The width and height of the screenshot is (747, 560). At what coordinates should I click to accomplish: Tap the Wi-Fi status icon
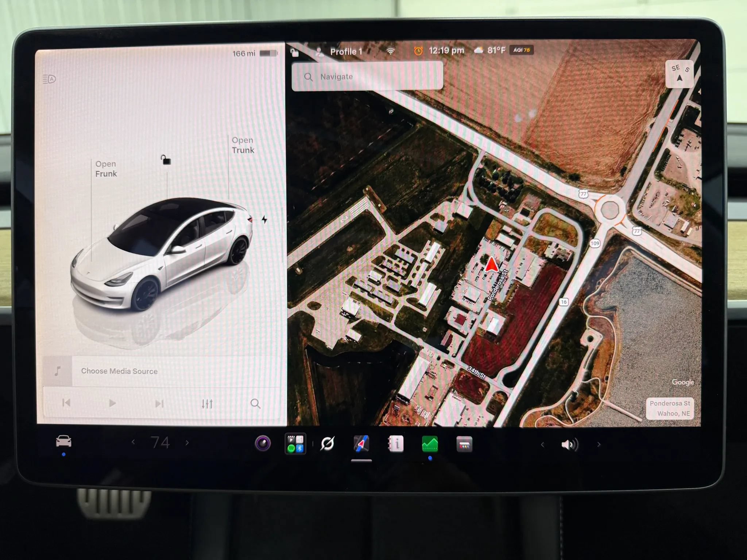[x=391, y=51]
